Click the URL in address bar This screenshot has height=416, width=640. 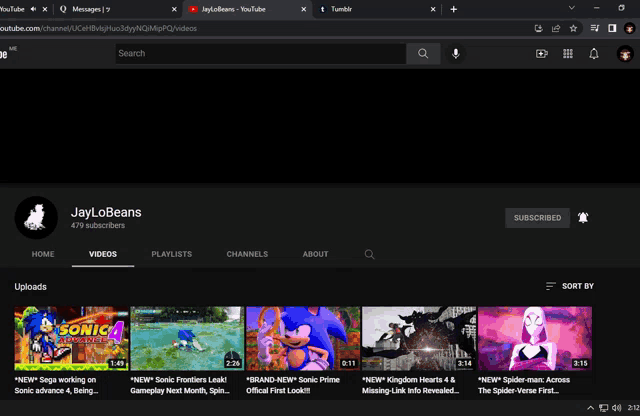tap(98, 28)
